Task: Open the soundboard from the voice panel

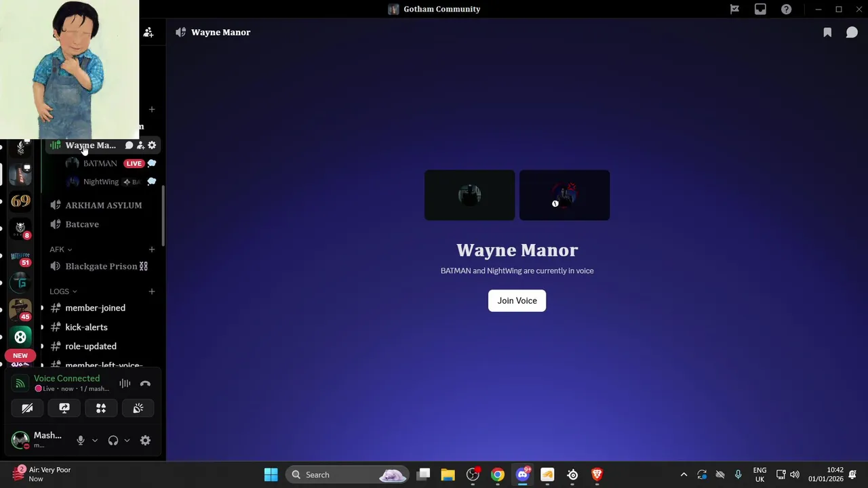Action: pyautogui.click(x=138, y=408)
